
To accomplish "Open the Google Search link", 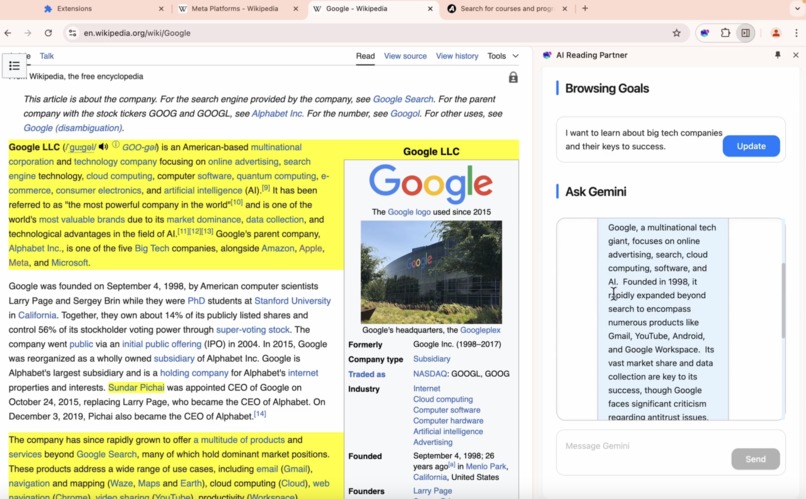I will coord(403,99).
